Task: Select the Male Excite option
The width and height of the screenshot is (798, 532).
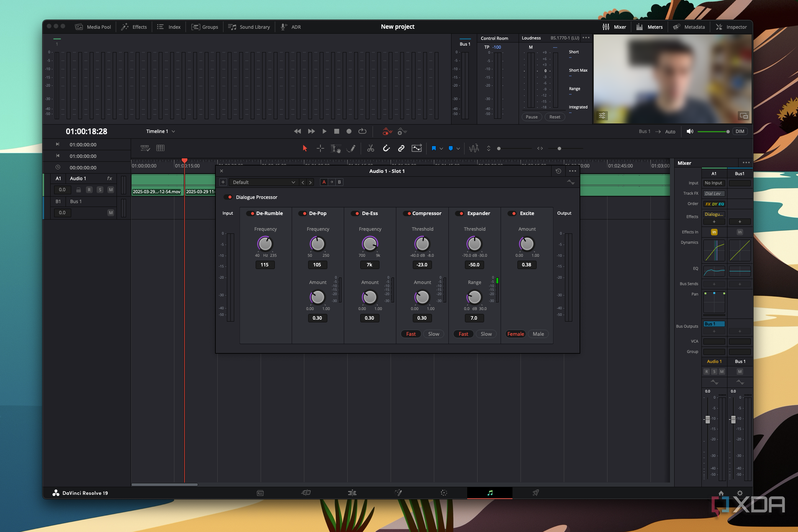Action: (538, 334)
